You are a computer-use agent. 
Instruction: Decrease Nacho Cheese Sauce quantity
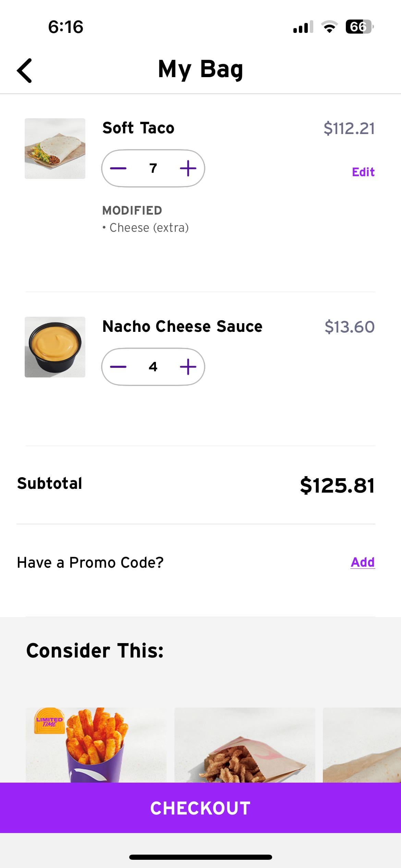pos(118,367)
